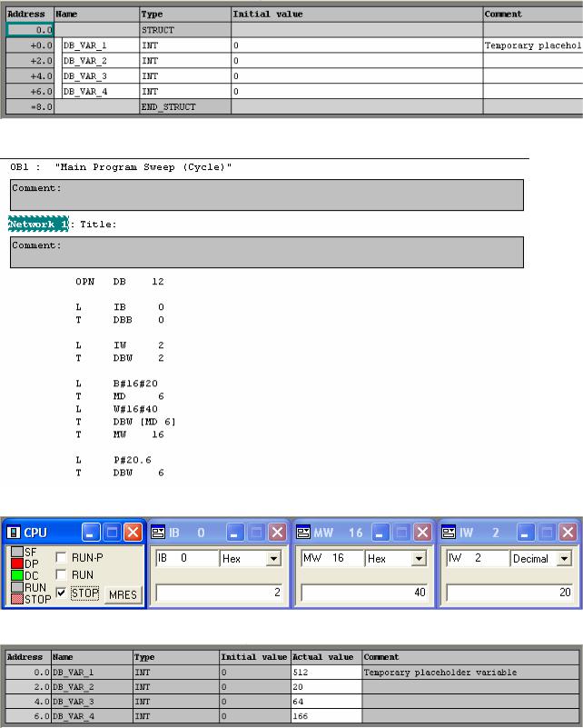Click the 'OPN DB 12' statement line
Image resolution: width=583 pixels, height=728 pixels.
coord(120,282)
